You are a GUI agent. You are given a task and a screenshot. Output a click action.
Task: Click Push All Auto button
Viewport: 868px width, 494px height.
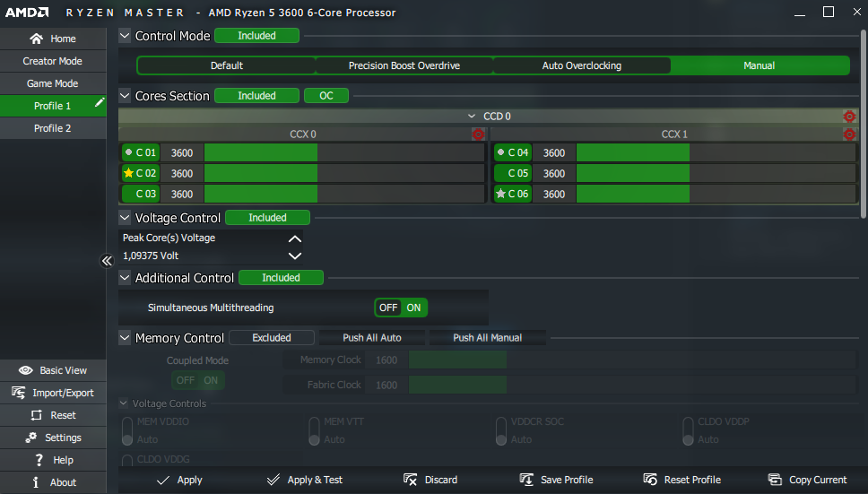pos(372,337)
